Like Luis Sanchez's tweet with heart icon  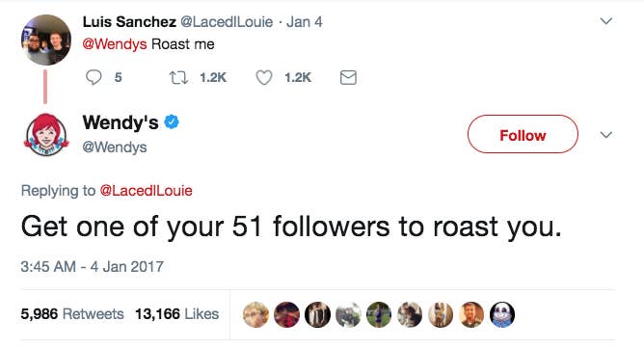coord(264,77)
